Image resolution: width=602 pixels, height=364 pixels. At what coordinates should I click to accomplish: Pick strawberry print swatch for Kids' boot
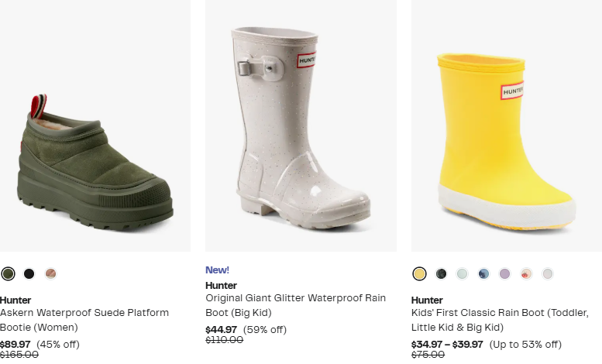tap(527, 273)
